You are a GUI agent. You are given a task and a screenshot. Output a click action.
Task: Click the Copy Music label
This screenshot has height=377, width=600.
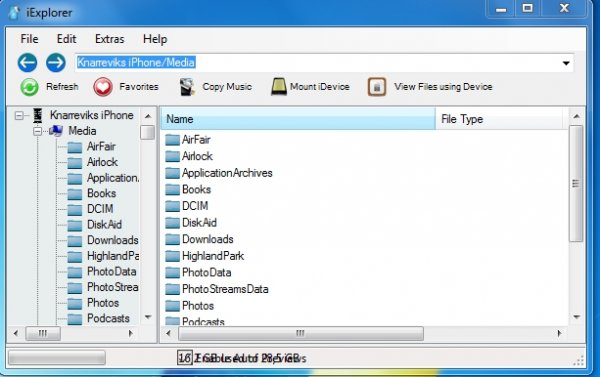tap(227, 87)
